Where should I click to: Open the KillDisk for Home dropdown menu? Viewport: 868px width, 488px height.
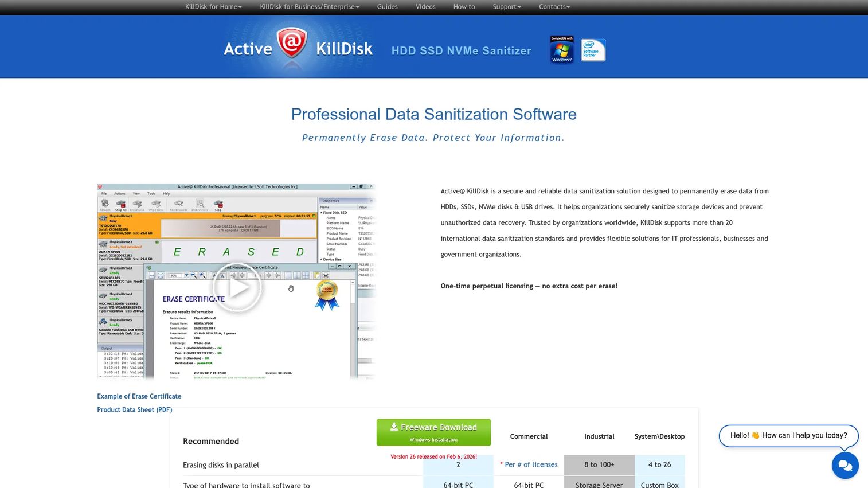213,7
